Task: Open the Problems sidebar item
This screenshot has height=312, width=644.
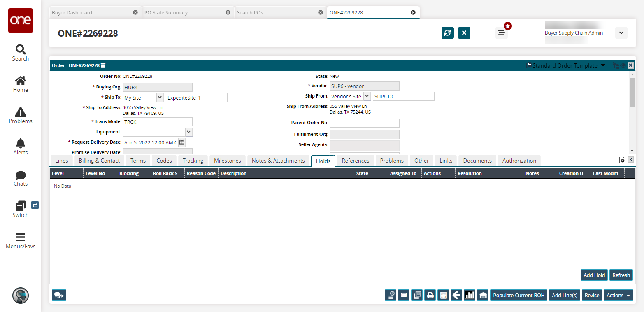Action: (x=21, y=115)
